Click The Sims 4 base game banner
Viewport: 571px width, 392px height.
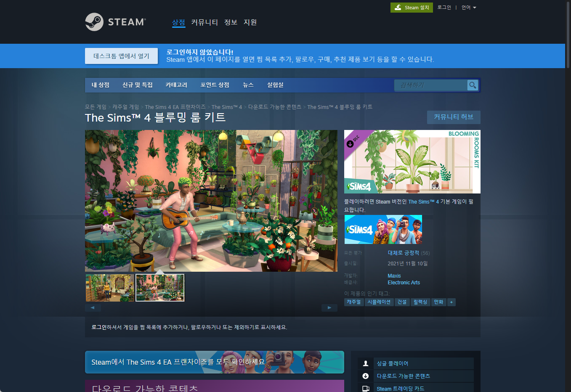383,229
